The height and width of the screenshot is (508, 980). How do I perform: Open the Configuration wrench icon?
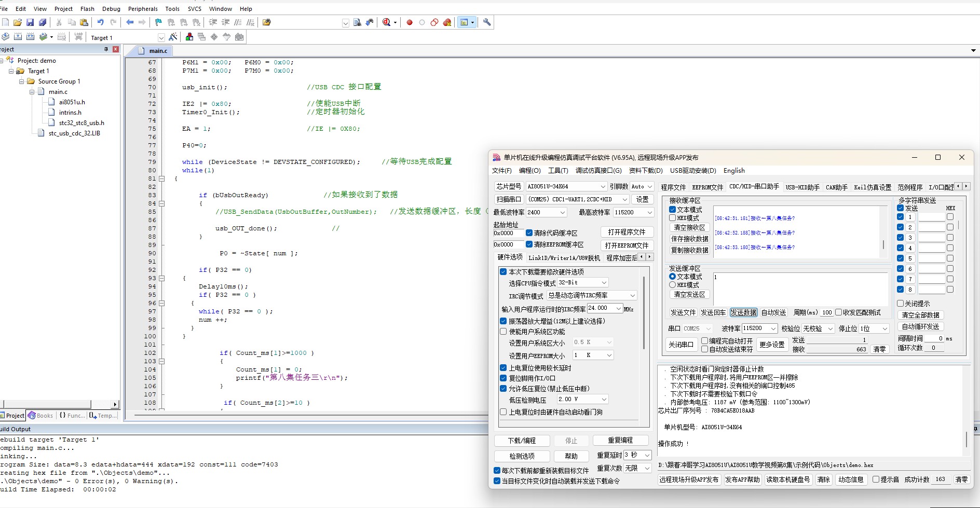pos(487,22)
